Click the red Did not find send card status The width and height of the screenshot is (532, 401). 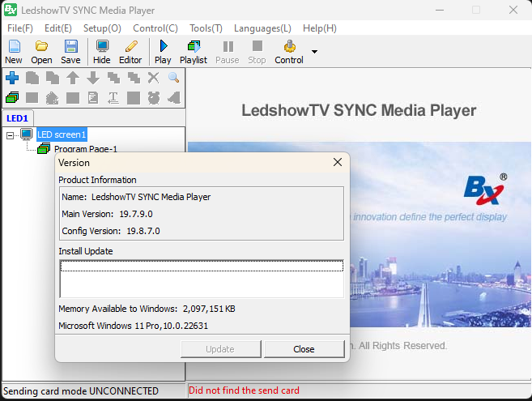coord(244,390)
